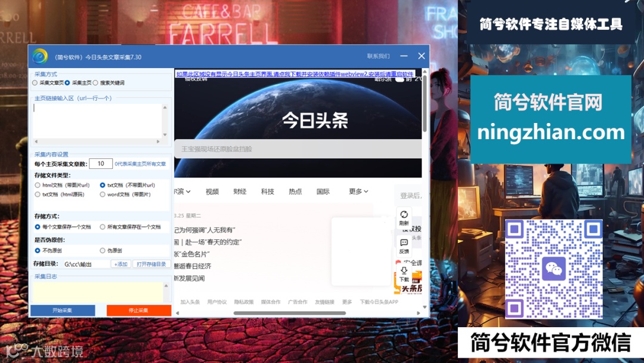Click the 友情链接 footer link
Screen dimensions: 644x363
tap(324, 302)
